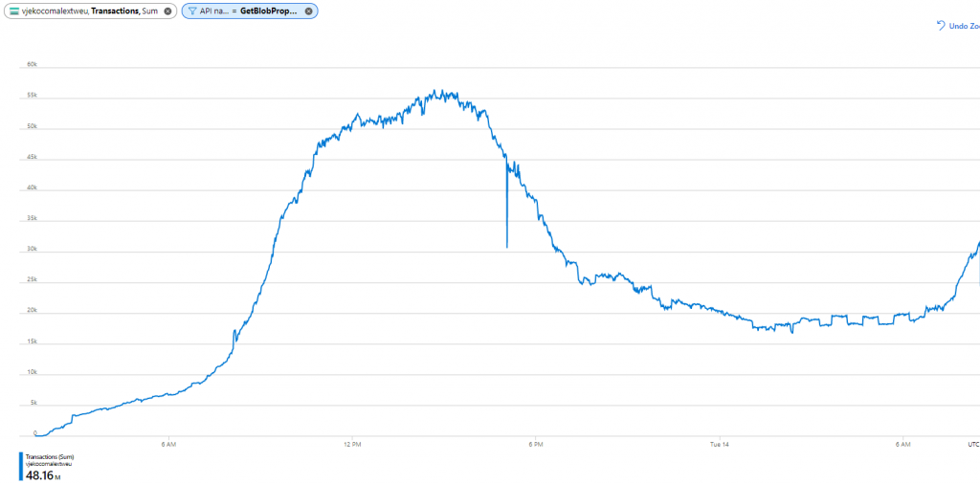Image resolution: width=980 pixels, height=484 pixels.
Task: Click the UTC timezone label
Action: (973, 445)
